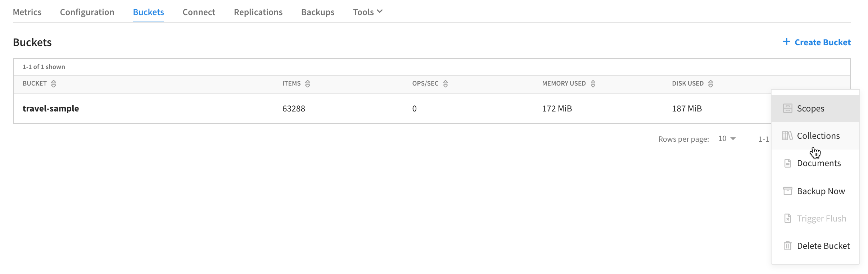The height and width of the screenshot is (274, 868).
Task: Toggle sorting on the ITEMS column
Action: pos(308,83)
